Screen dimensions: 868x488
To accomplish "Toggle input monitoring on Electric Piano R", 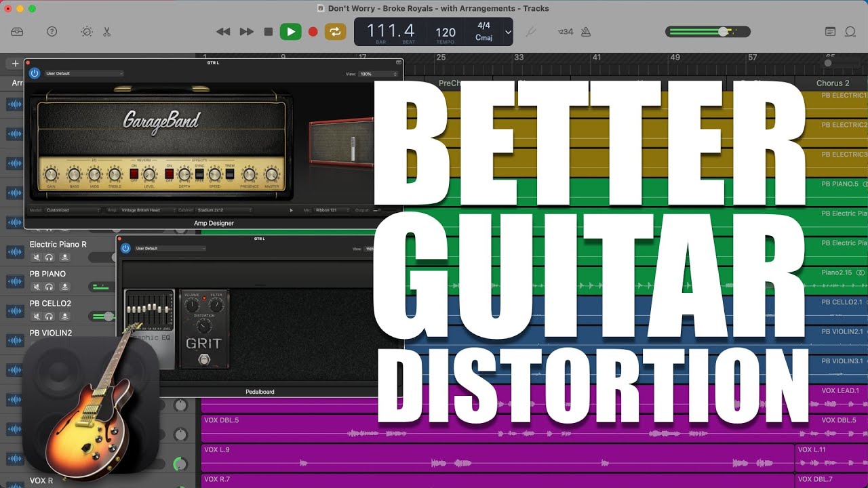I will pos(64,258).
